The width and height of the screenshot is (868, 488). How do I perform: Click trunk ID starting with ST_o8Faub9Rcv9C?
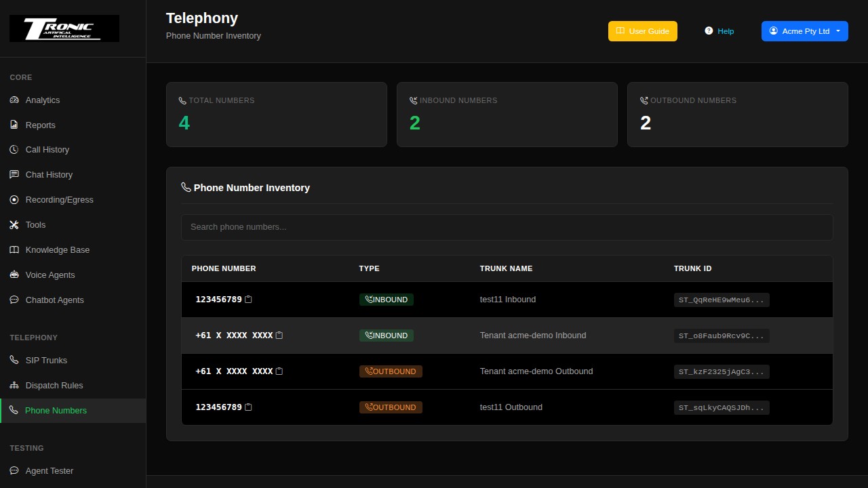coord(722,335)
